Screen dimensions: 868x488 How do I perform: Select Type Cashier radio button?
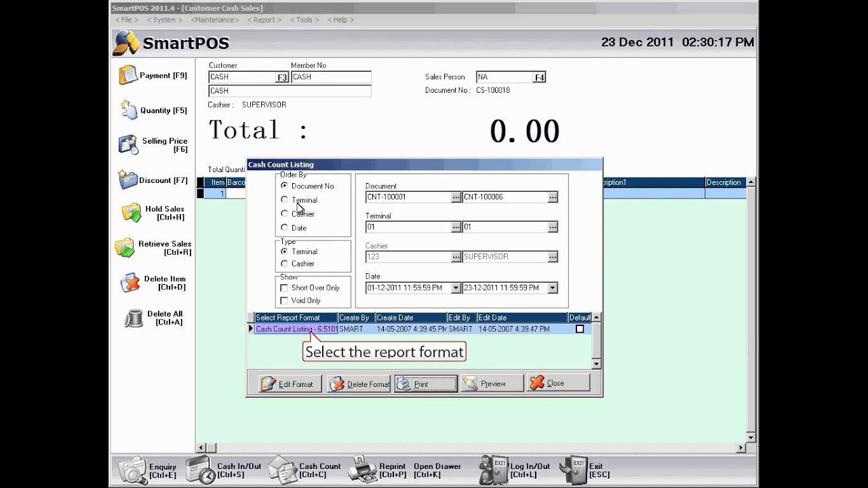[x=284, y=264]
